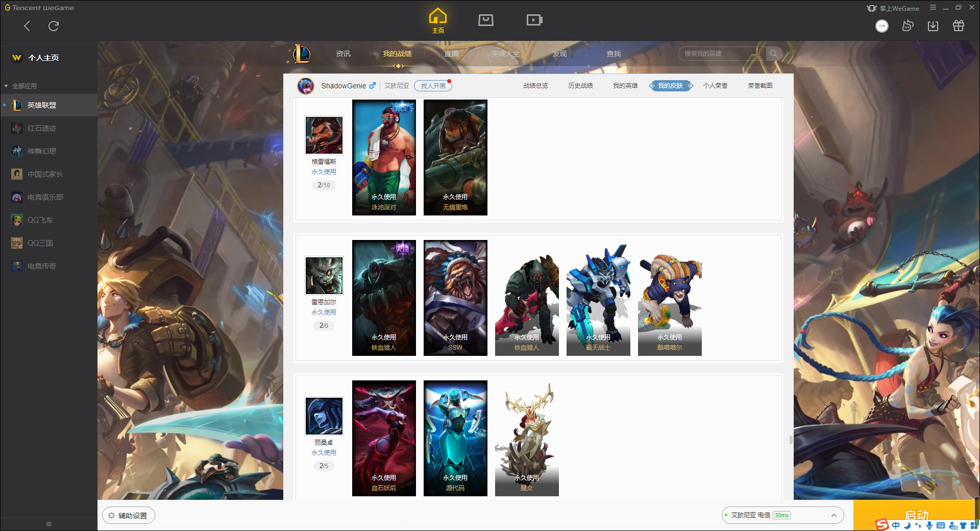Open the 我的战绩 tab
Viewport: 980px width, 531px height.
point(397,54)
